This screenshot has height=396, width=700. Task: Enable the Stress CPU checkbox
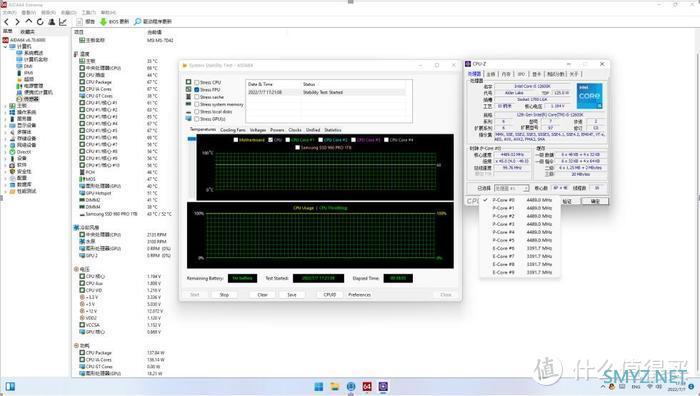[196, 83]
